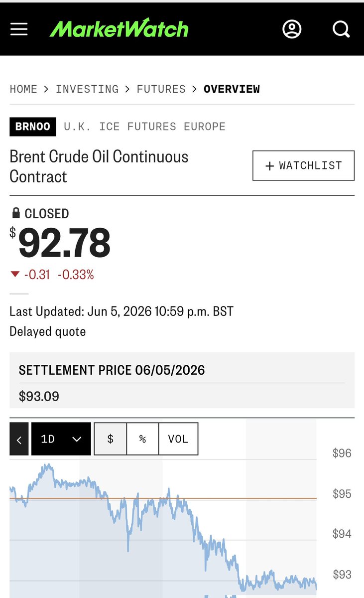Toggle chart to percent display
This screenshot has height=598, width=364.
point(142,439)
